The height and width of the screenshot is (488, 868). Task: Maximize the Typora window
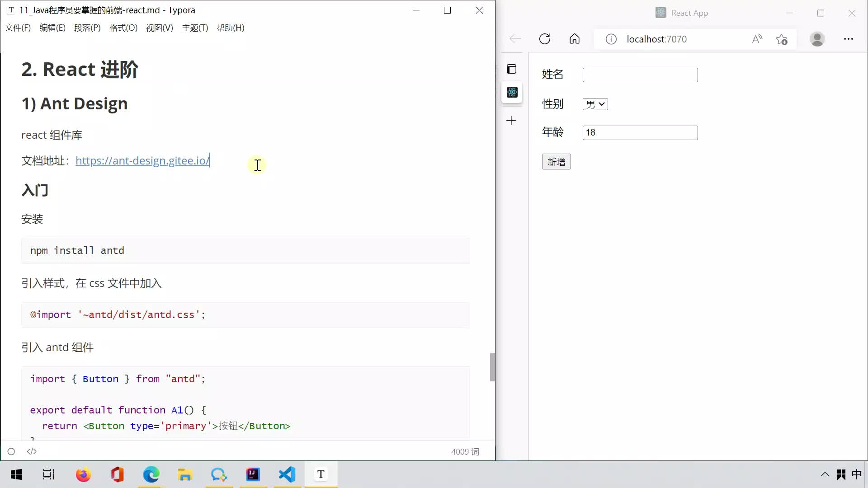[448, 10]
